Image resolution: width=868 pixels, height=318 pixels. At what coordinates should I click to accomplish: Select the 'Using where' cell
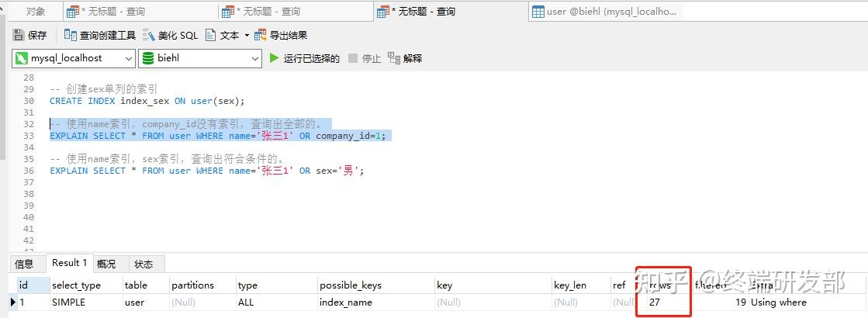click(x=805, y=302)
